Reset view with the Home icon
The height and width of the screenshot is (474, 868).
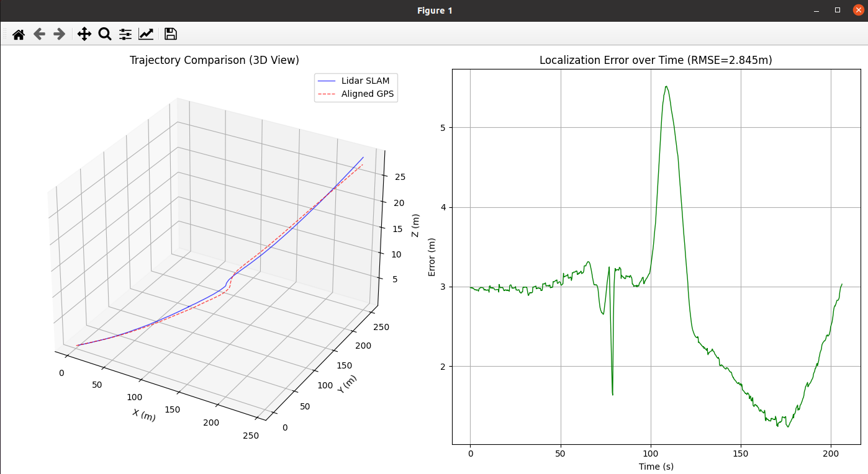tap(19, 34)
